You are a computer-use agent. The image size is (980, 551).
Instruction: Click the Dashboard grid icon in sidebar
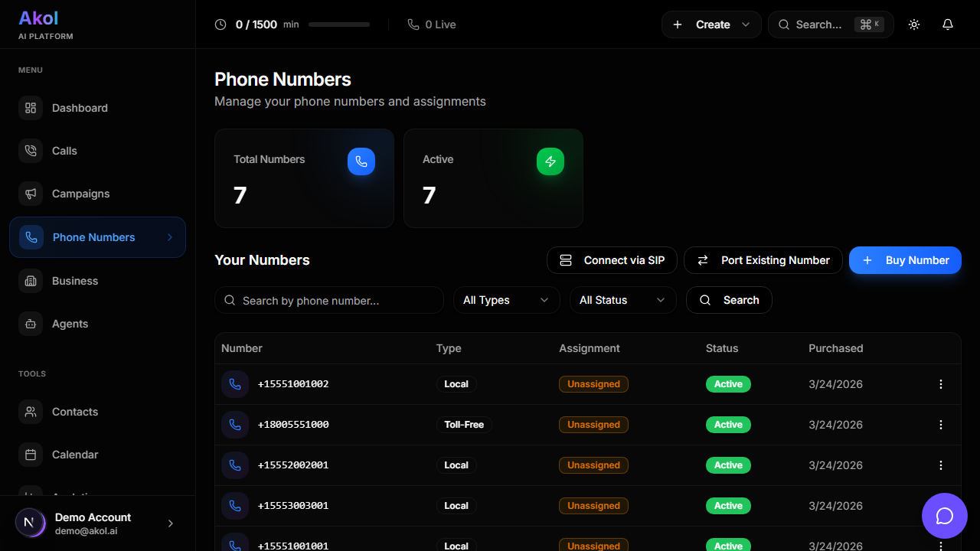(x=31, y=108)
